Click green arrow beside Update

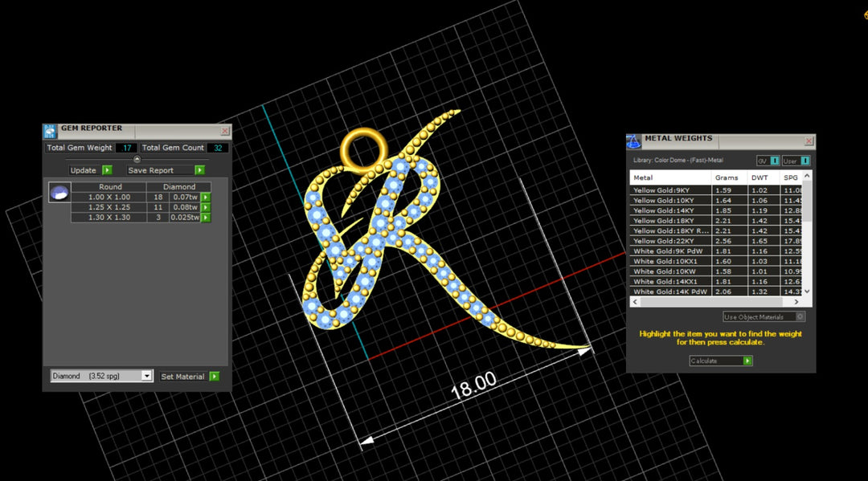[x=106, y=170]
